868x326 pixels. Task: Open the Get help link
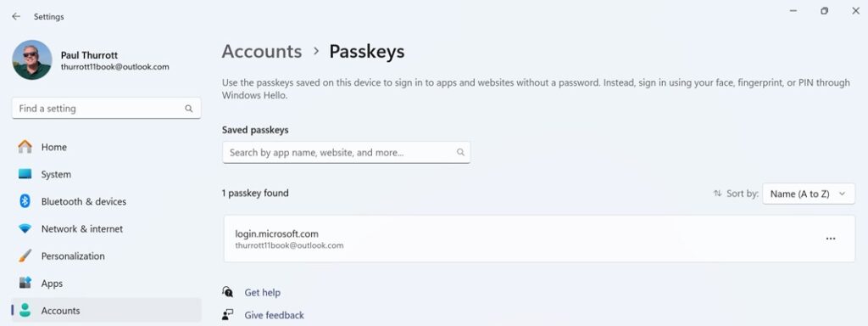pos(263,292)
